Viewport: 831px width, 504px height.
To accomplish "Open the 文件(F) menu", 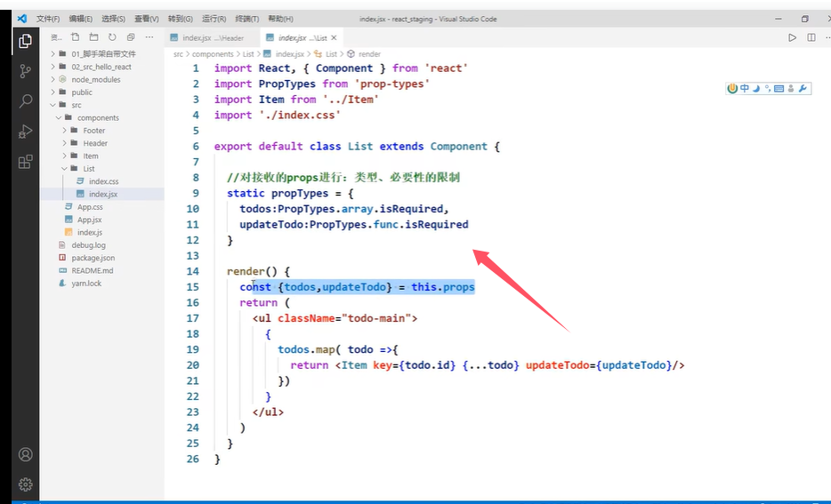I will coord(48,19).
